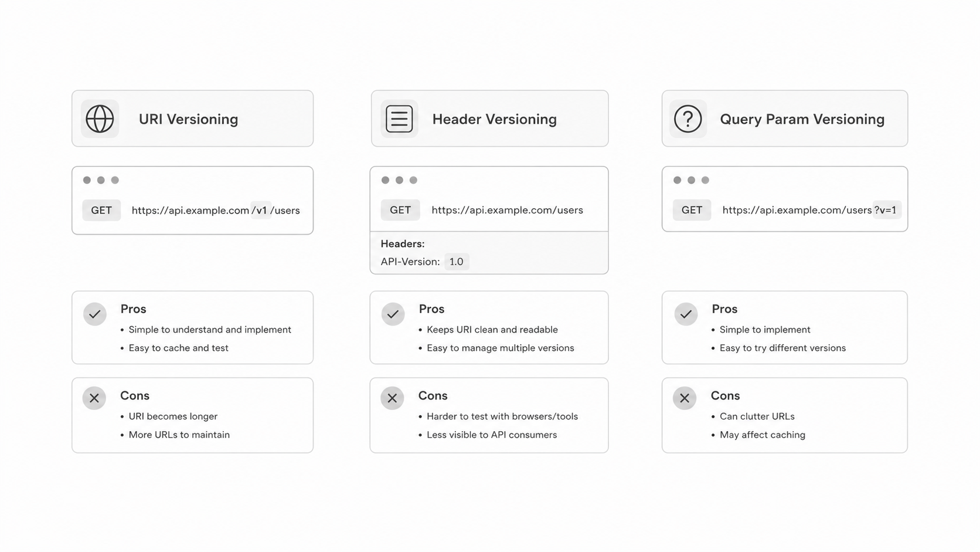980x552 pixels.
Task: Click 'Easy to cache and test'
Action: (x=178, y=348)
